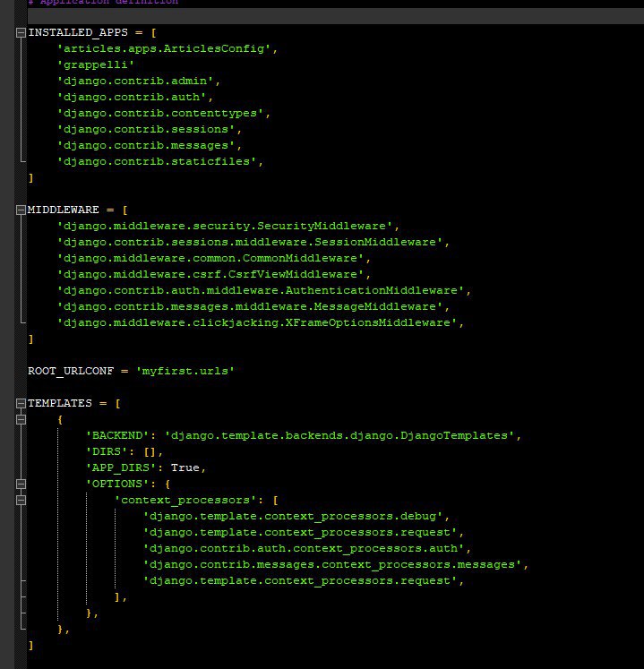Image resolution: width=644 pixels, height=669 pixels.
Task: Click the 'DIRS' key
Action: pyautogui.click(x=107, y=452)
